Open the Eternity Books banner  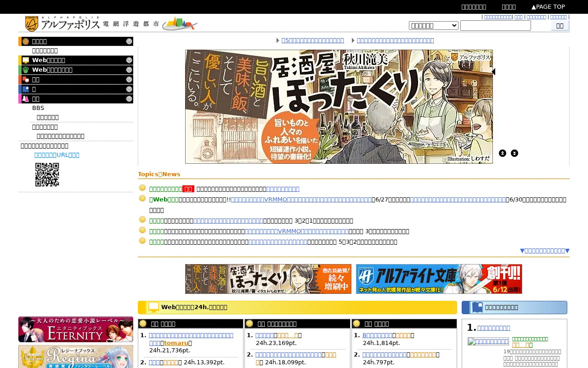pyautogui.click(x=76, y=329)
